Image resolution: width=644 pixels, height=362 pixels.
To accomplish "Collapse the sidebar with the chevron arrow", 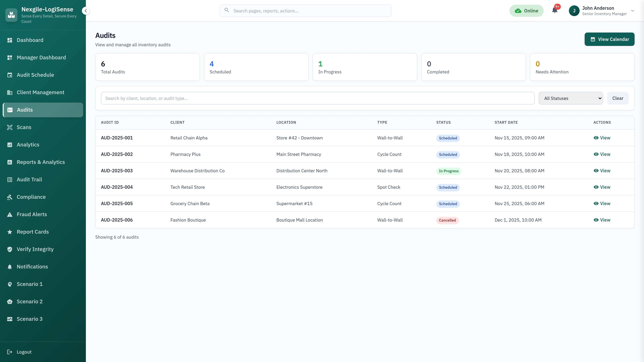I will (x=86, y=11).
